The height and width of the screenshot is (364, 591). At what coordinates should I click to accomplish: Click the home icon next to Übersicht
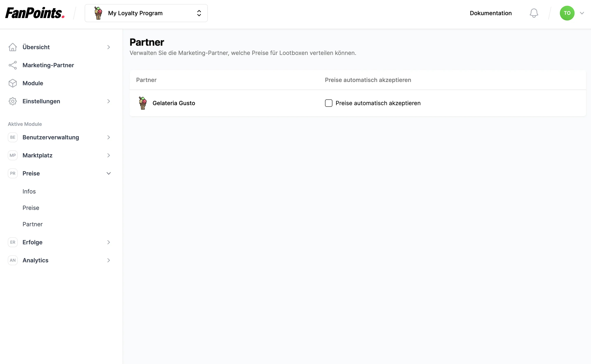13,47
